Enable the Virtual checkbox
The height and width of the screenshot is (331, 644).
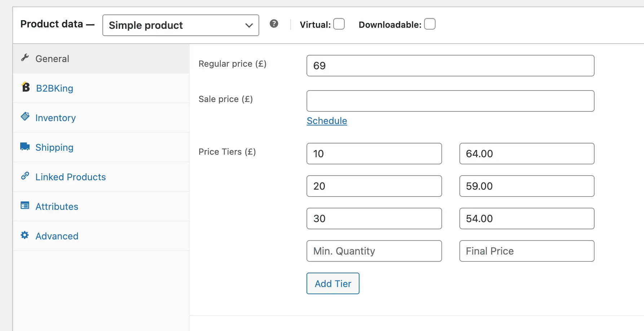(x=339, y=24)
